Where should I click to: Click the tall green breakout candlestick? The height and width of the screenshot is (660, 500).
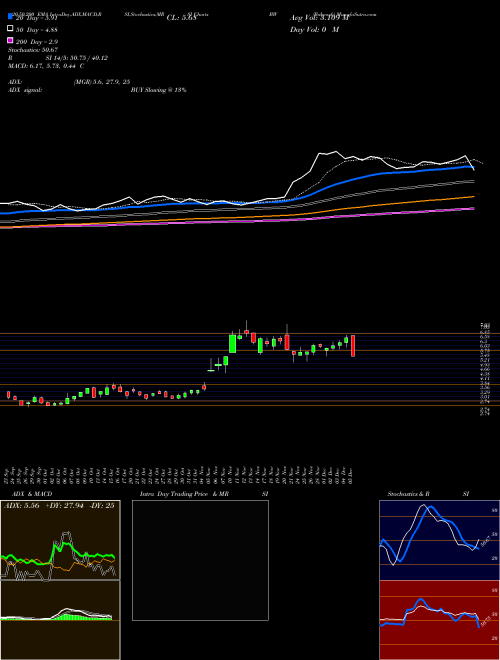click(x=232, y=344)
